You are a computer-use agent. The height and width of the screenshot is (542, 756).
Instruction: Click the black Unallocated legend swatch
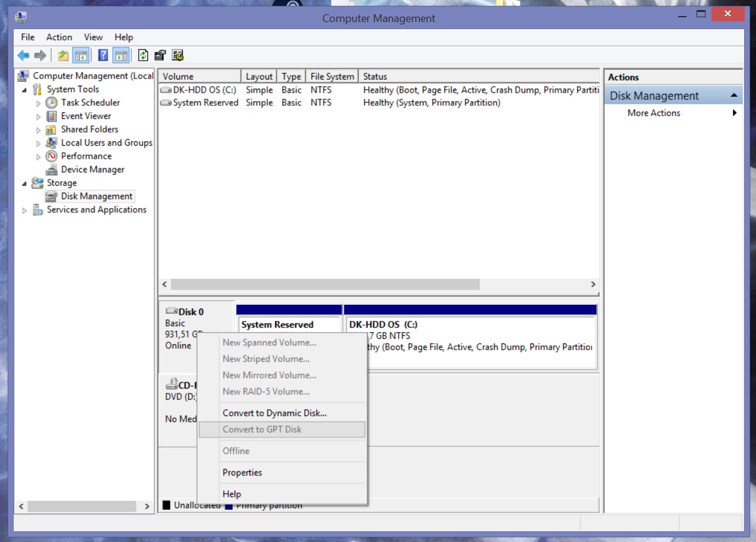[x=166, y=505]
